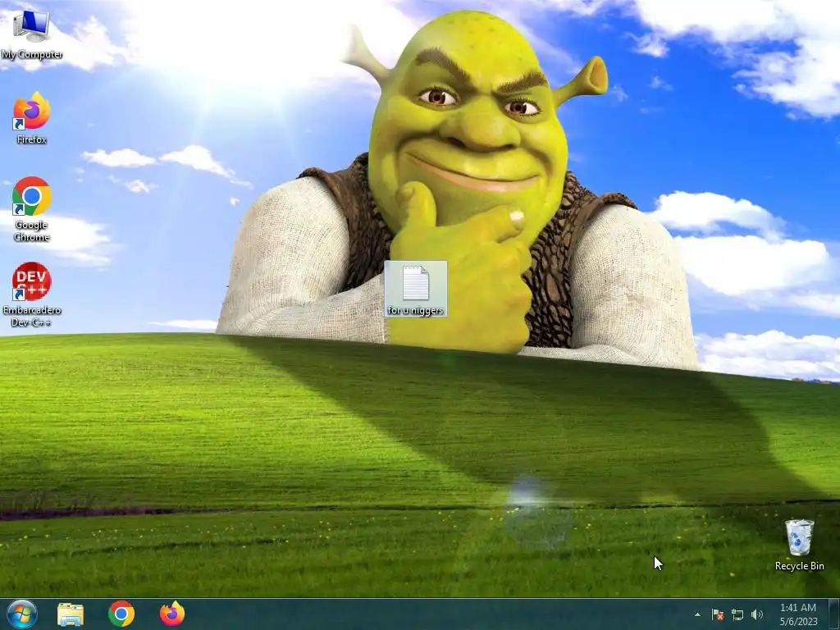The width and height of the screenshot is (840, 630).
Task: Select the Embarcadero Dev-C++ desktop shortcut
Action: tap(32, 294)
